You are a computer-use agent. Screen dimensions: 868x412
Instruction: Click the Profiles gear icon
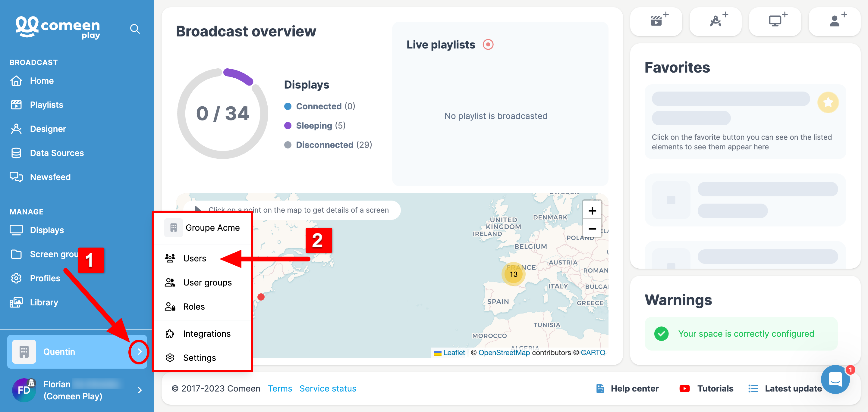(x=16, y=278)
